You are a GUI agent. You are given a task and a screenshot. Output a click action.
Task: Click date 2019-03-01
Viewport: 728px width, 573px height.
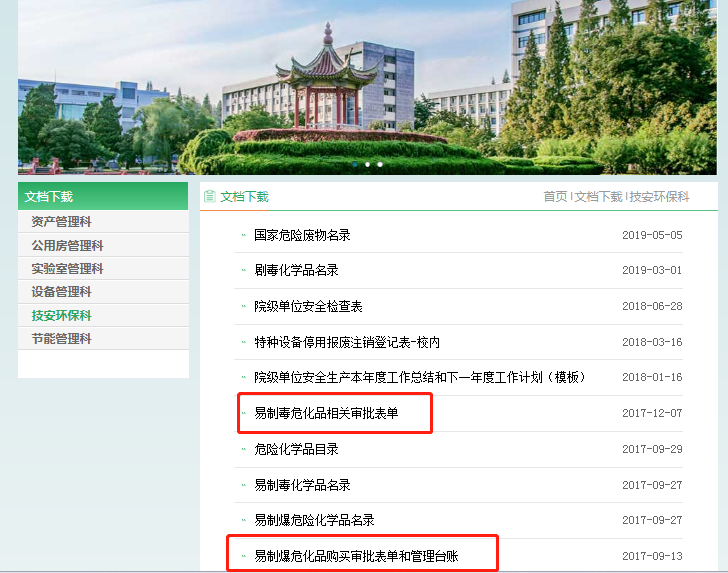pyautogui.click(x=652, y=270)
